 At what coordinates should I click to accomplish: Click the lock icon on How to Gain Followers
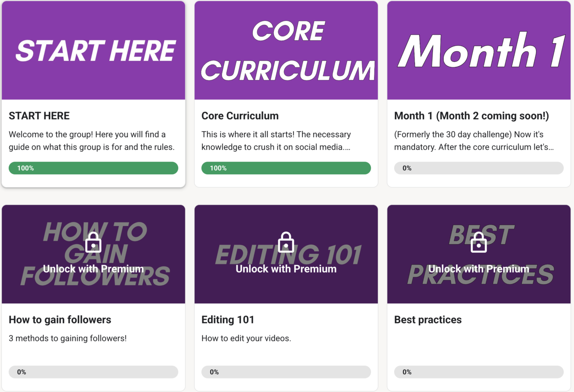(x=93, y=242)
